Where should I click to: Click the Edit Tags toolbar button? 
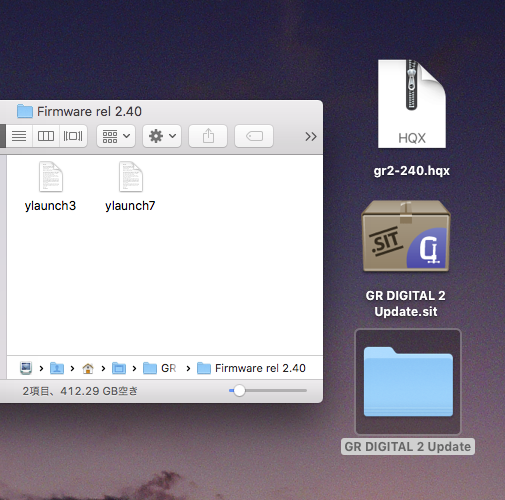coord(254,136)
